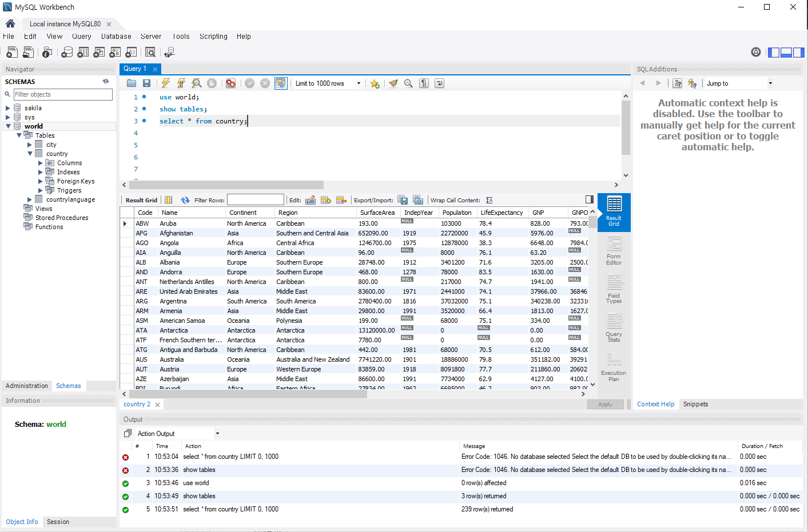Open the Scripting menu
Screen dimensions: 808x532
(213, 36)
